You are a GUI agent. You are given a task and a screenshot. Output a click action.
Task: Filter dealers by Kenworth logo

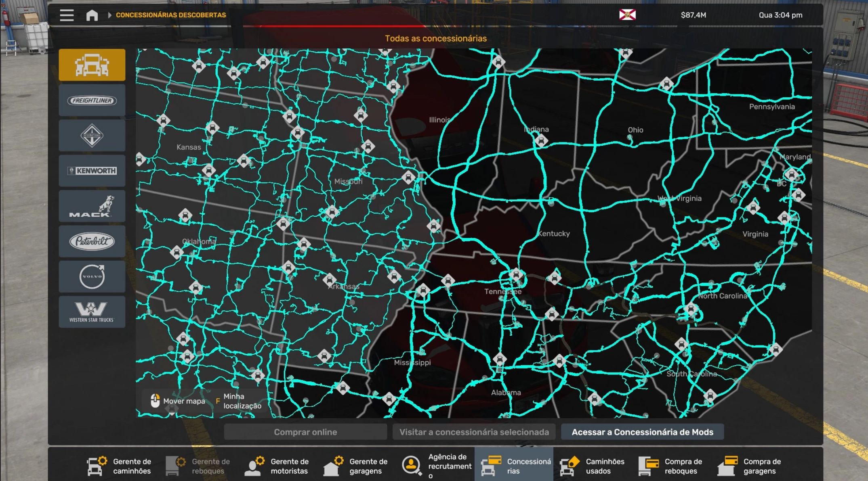[92, 171]
